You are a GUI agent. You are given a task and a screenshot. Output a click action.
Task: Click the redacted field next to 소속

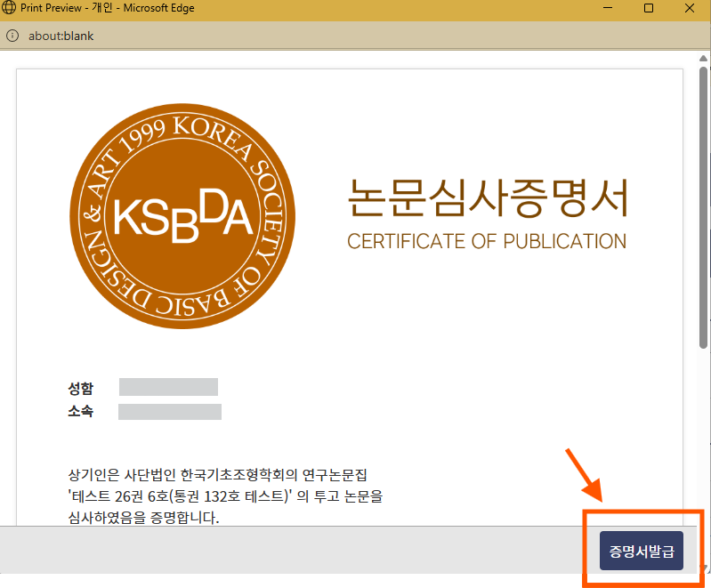pyautogui.click(x=170, y=412)
